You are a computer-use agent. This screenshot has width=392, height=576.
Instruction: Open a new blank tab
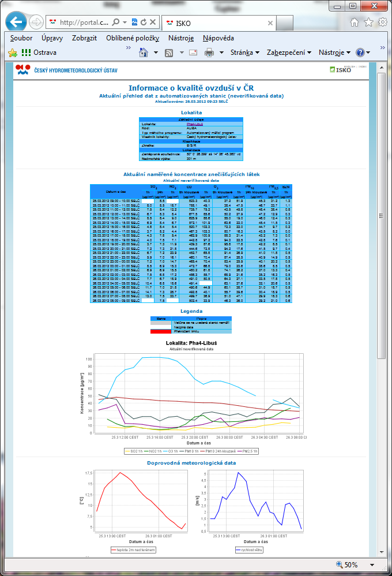tap(285, 24)
